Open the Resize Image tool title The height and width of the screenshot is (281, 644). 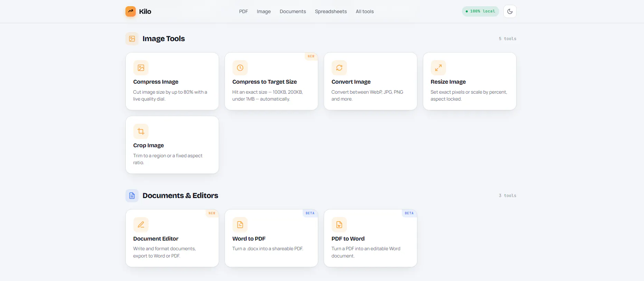pyautogui.click(x=448, y=82)
